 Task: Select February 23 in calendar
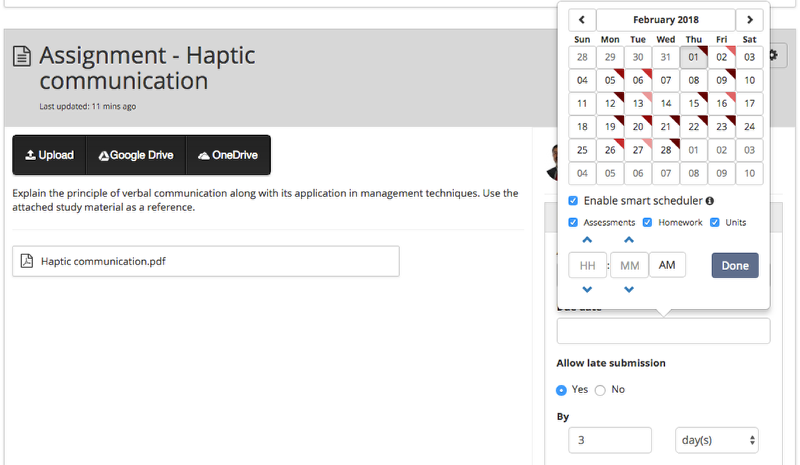pyautogui.click(x=721, y=127)
